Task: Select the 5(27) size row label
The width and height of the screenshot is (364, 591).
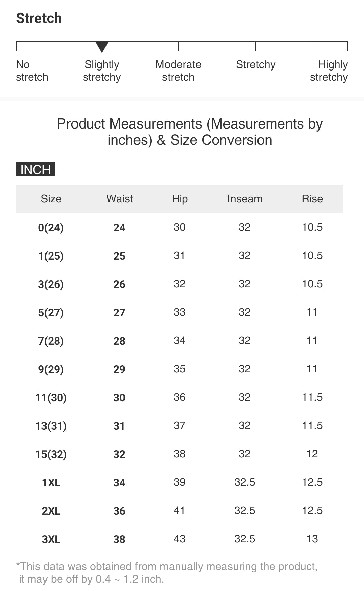Action: click(x=51, y=313)
